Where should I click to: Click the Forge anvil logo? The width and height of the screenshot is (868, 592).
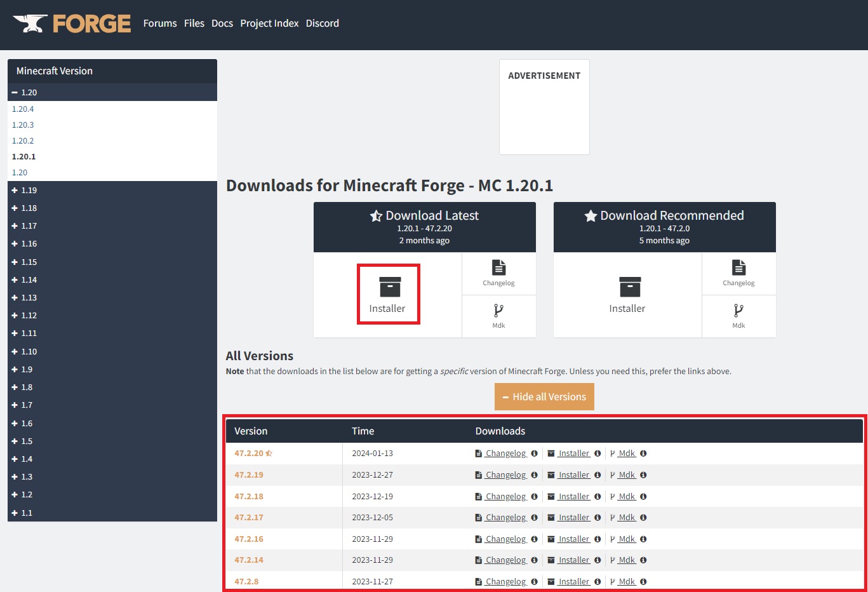[x=72, y=24]
